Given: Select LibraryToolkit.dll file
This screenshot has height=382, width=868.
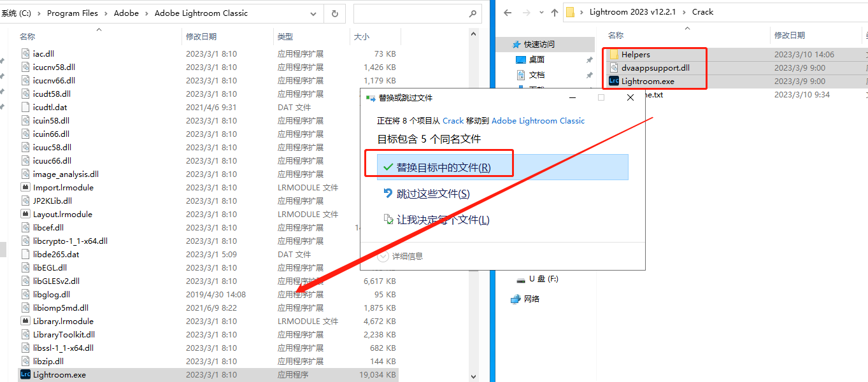Looking at the screenshot, I should point(64,334).
